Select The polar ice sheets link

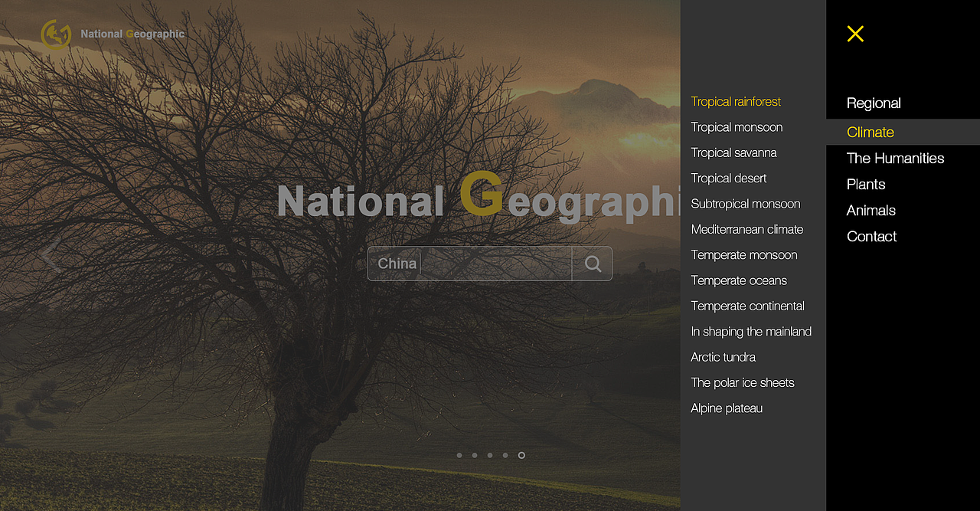tap(743, 383)
